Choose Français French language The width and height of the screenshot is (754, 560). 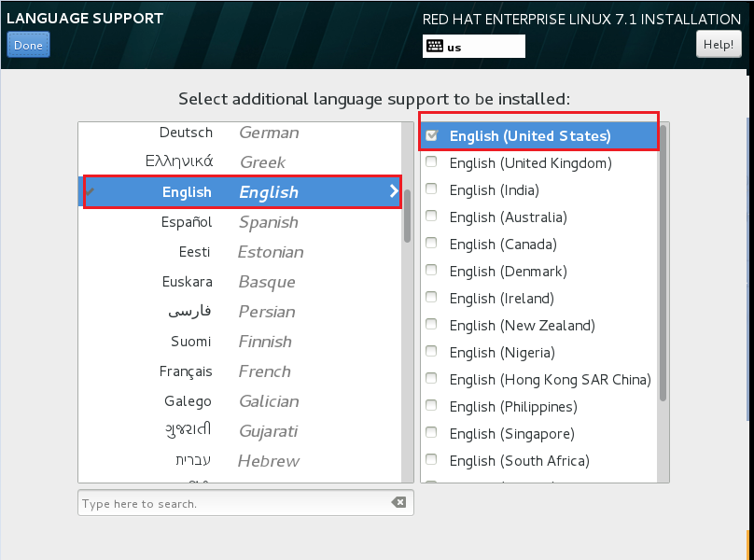(240, 371)
